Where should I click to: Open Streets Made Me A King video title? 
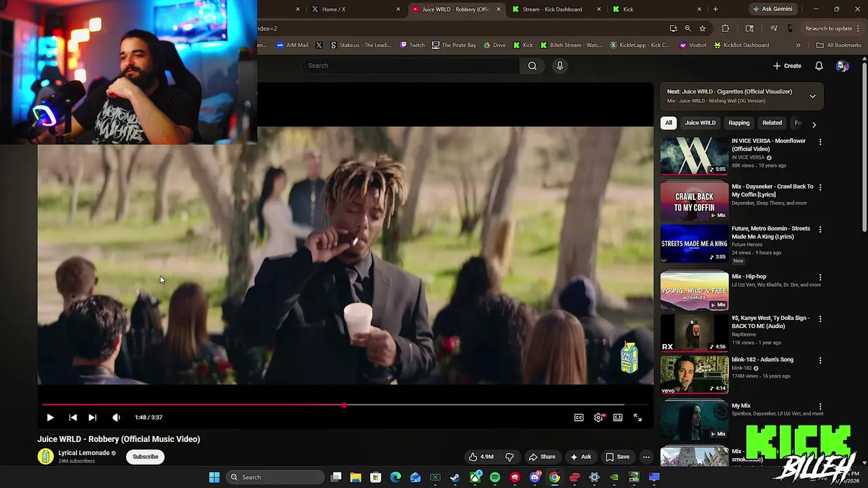[771, 232]
